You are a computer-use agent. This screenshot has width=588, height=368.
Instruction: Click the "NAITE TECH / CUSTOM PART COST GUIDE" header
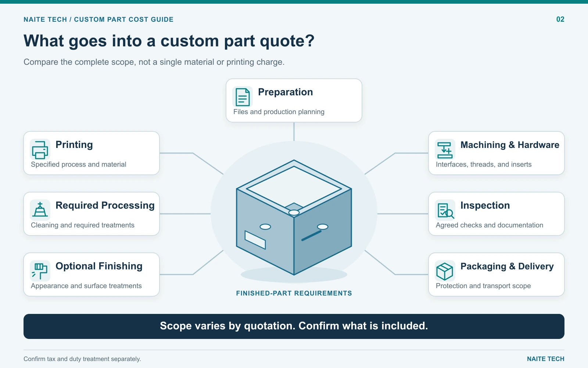click(x=98, y=20)
